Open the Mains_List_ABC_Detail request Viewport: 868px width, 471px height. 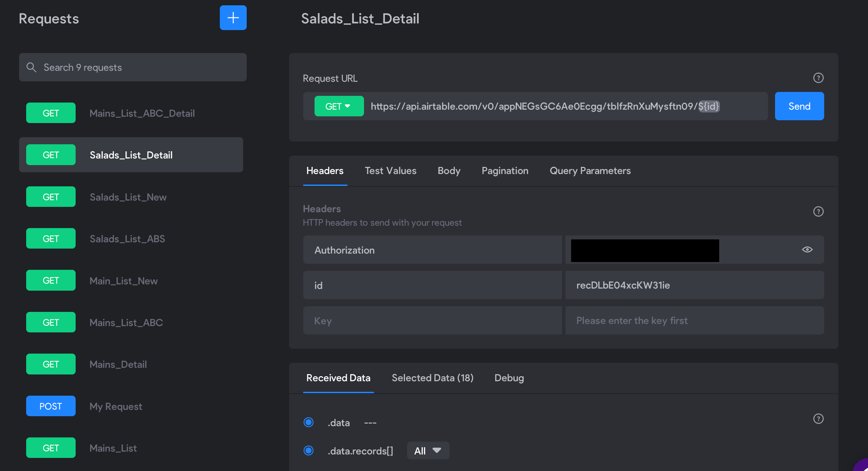[131, 113]
